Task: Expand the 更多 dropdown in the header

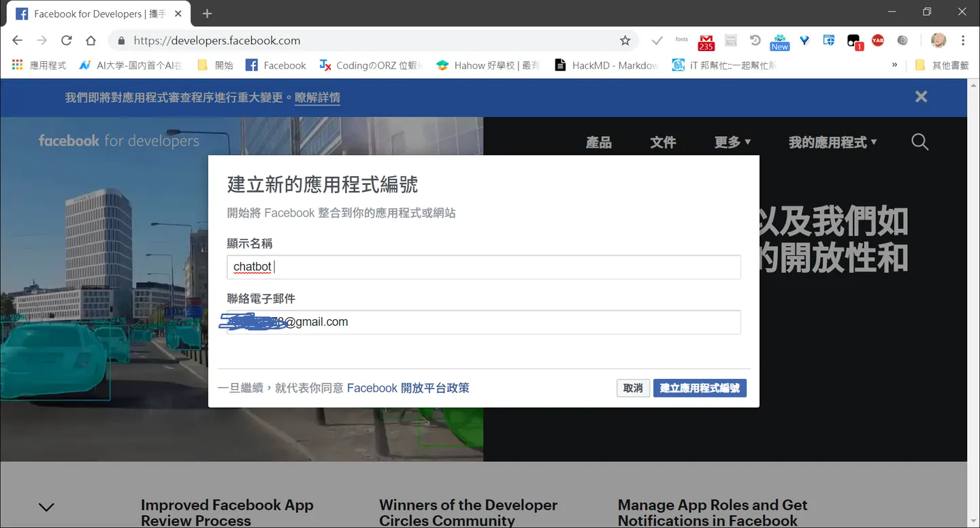Action: (732, 142)
